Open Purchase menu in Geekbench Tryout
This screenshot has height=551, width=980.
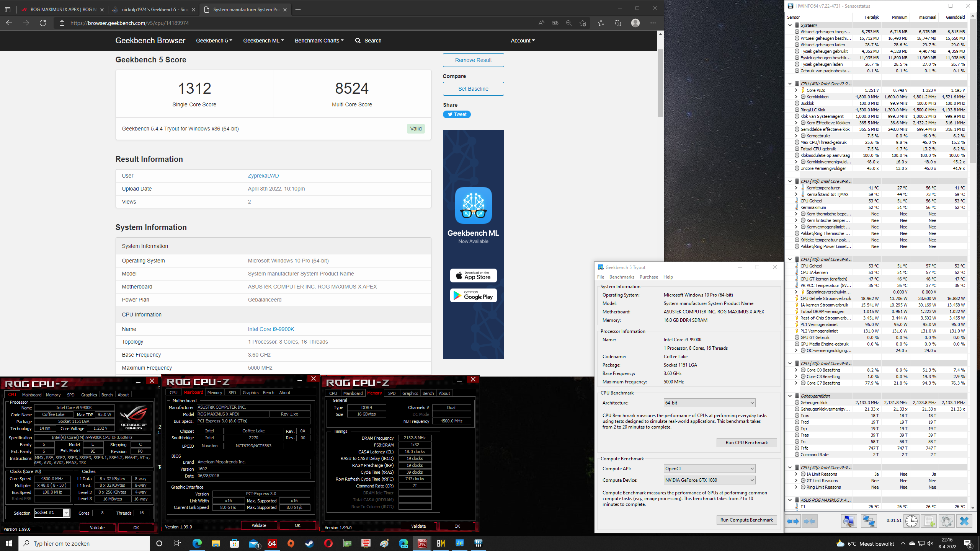649,277
